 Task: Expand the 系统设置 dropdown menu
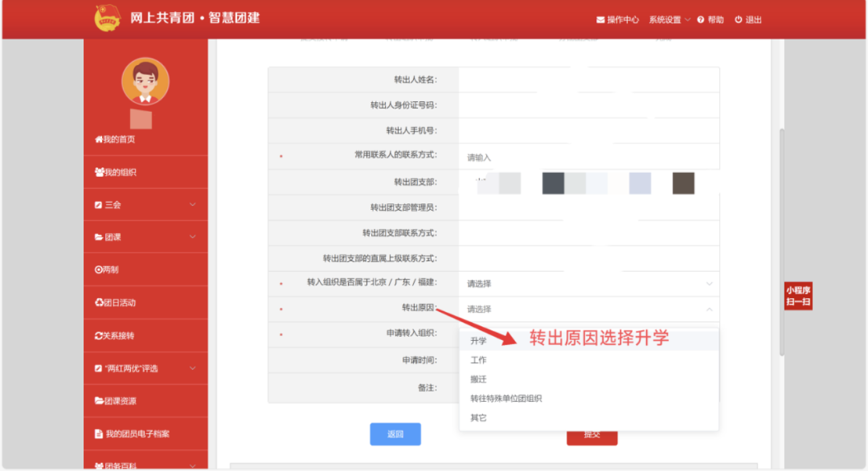(669, 20)
